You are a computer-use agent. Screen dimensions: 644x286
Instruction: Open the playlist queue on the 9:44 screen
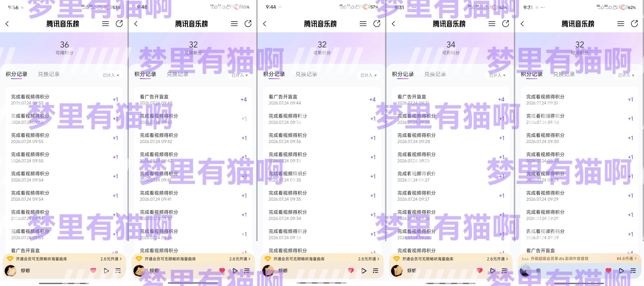[376, 271]
